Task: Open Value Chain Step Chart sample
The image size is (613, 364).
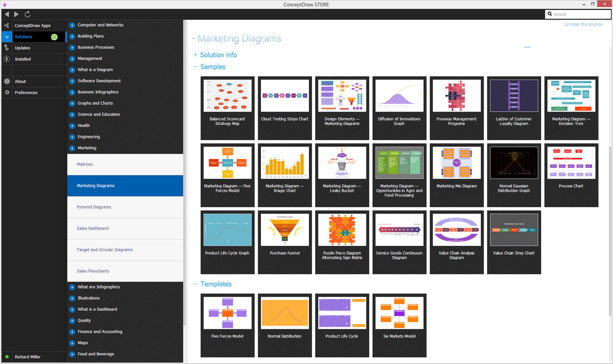Action: tap(514, 242)
